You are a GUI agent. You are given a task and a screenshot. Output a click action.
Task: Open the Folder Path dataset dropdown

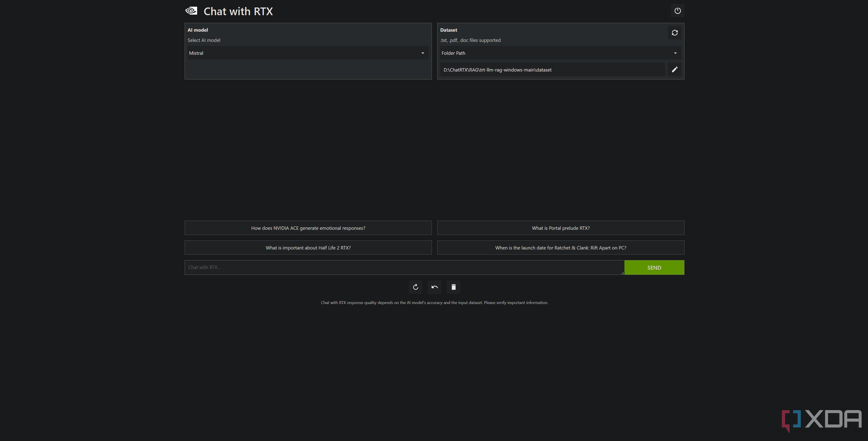coord(561,53)
